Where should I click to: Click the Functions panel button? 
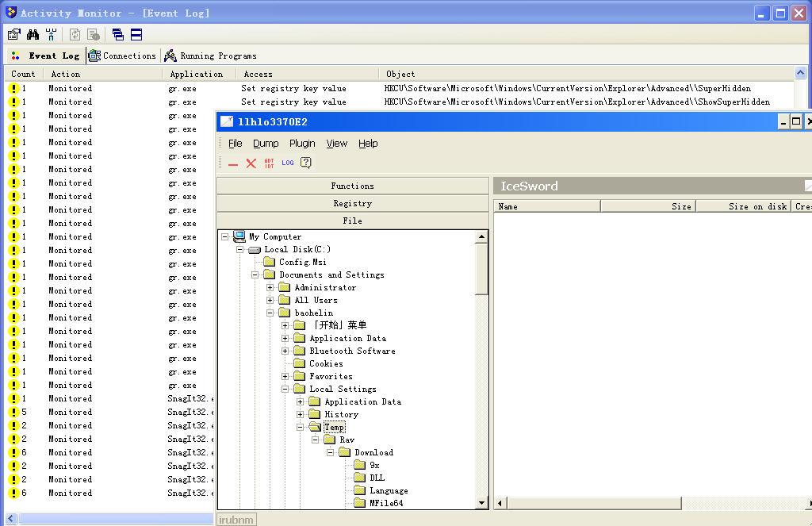(x=352, y=186)
